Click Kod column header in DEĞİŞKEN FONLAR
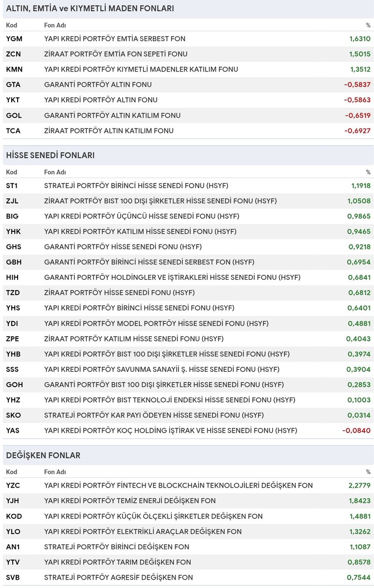The height and width of the screenshot is (588, 374). [x=12, y=472]
